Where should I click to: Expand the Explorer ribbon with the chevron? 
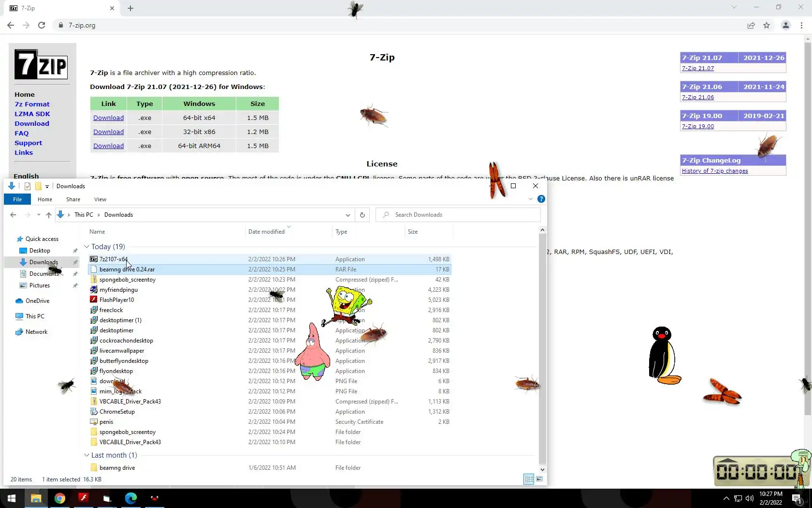(x=531, y=199)
